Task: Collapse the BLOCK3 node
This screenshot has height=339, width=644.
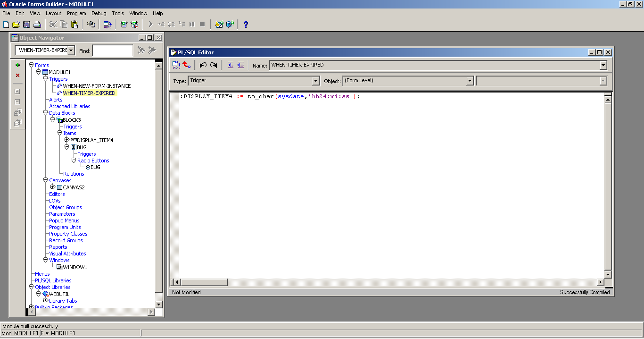Action: [53, 119]
